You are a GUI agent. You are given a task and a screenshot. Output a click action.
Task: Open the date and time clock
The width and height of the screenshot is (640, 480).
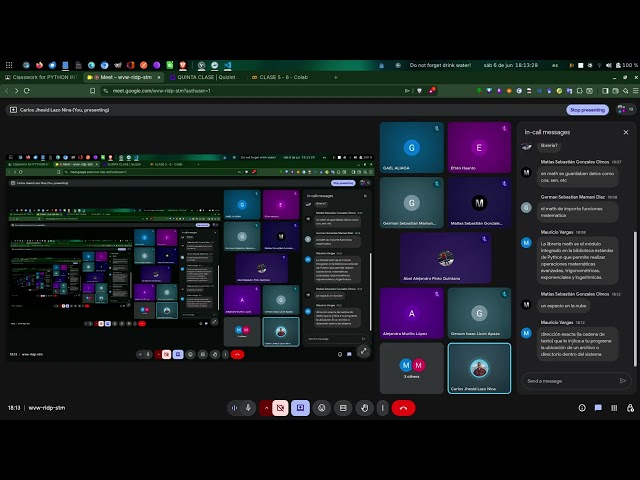pyautogui.click(x=511, y=65)
